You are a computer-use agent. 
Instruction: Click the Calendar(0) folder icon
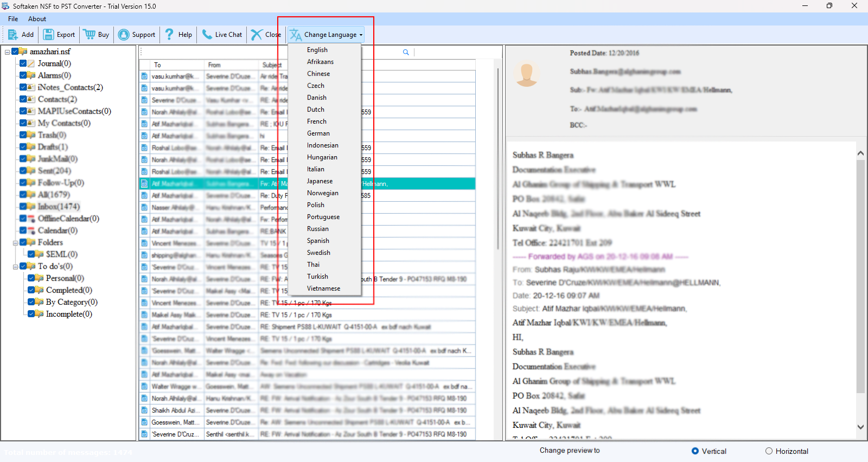point(31,230)
